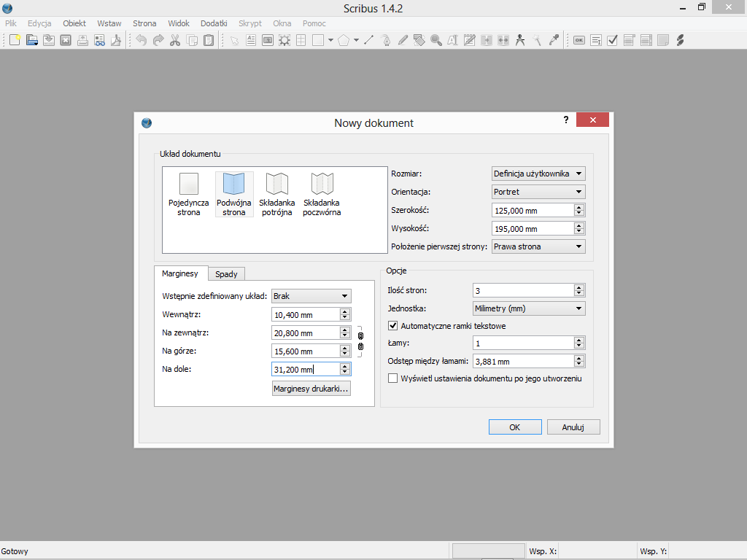The width and height of the screenshot is (747, 560).
Task: Select the scissors Cut icon
Action: tap(175, 40)
